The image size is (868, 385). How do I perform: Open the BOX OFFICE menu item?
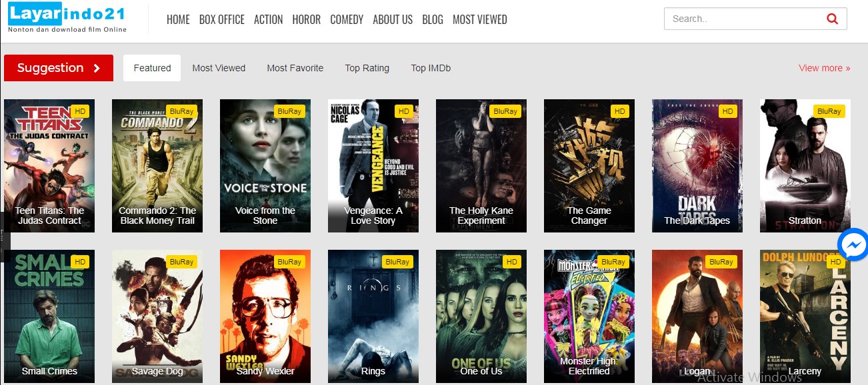222,19
